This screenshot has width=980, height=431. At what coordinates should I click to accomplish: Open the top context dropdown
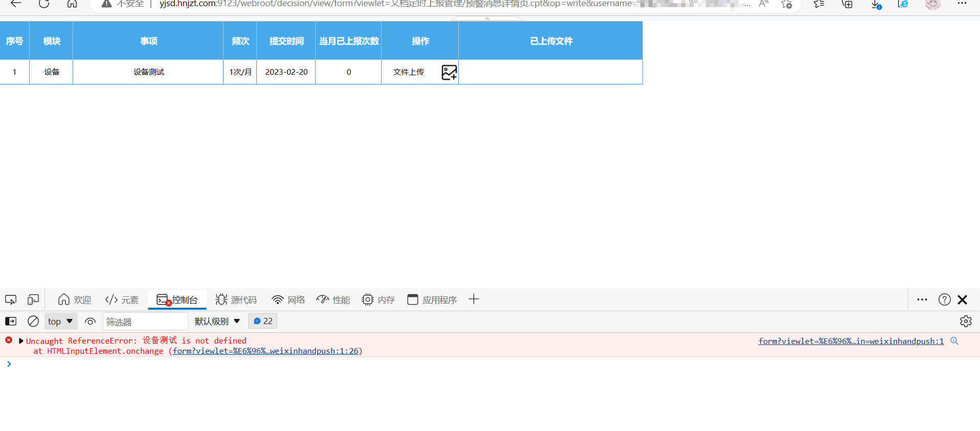pyautogui.click(x=61, y=321)
